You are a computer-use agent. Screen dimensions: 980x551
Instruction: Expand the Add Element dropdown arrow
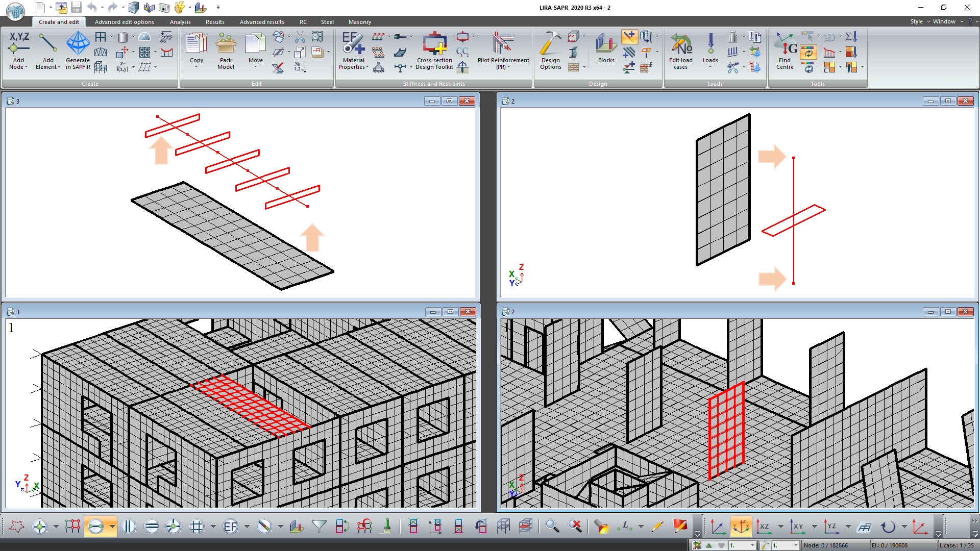pyautogui.click(x=59, y=67)
